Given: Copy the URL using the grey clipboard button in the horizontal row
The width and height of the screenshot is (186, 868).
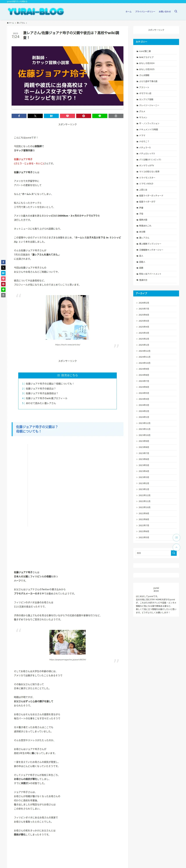Looking at the screenshot, I should click(116, 116).
